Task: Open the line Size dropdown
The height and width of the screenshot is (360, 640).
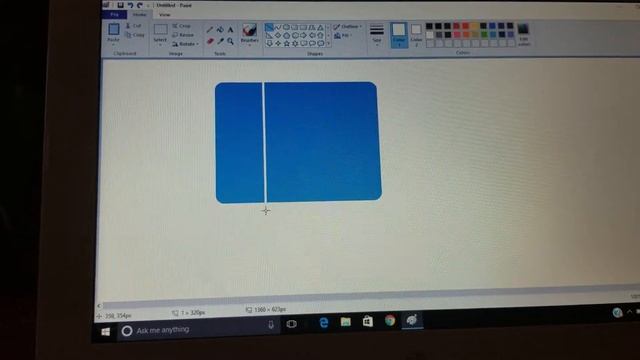Action: [377, 35]
